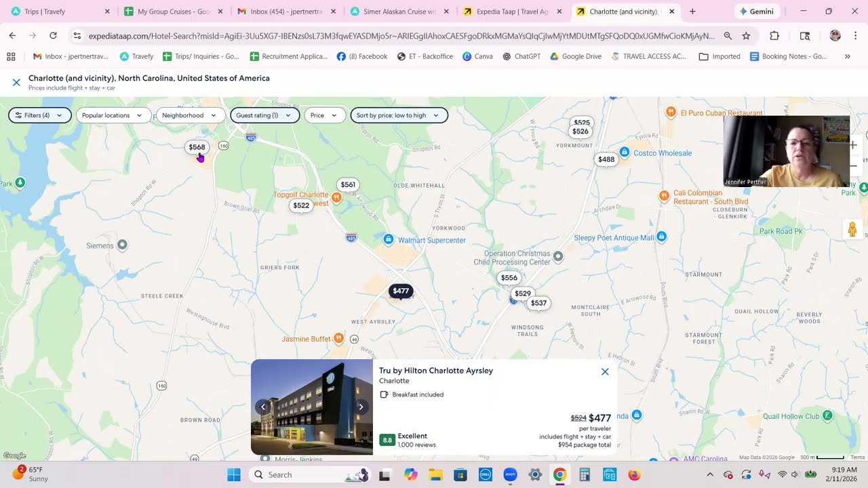Zoom in the map with plus button
This screenshot has height=488, width=868.
(x=854, y=144)
